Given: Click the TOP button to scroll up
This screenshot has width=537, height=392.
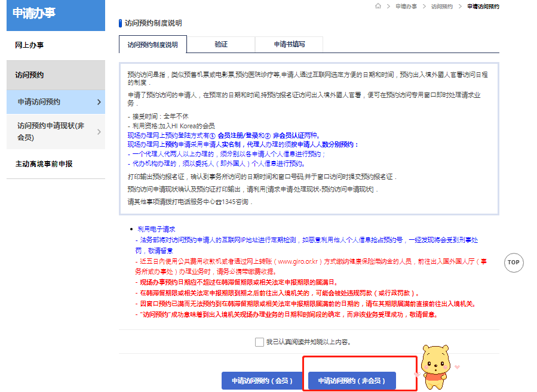Looking at the screenshot, I should [514, 263].
